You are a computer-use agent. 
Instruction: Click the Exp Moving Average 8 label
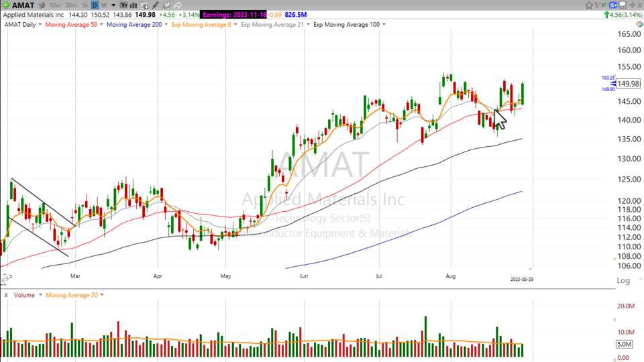point(201,25)
